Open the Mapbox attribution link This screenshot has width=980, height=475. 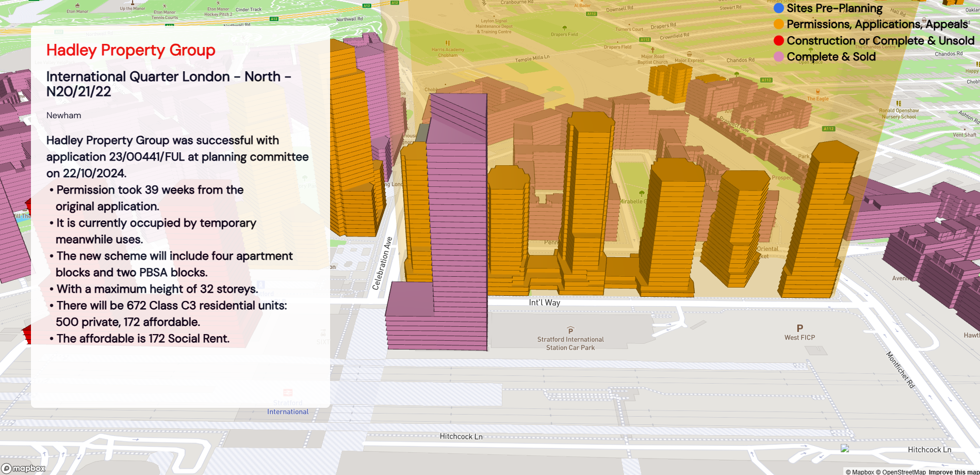pos(860,472)
